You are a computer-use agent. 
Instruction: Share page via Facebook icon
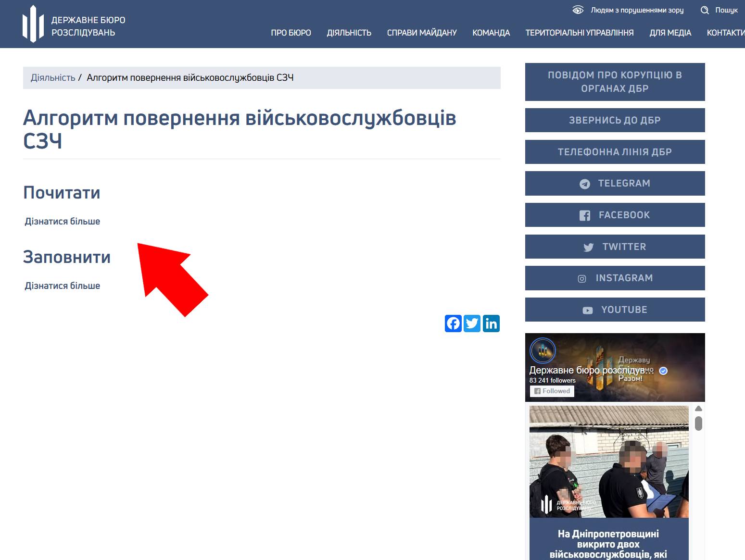tap(453, 324)
